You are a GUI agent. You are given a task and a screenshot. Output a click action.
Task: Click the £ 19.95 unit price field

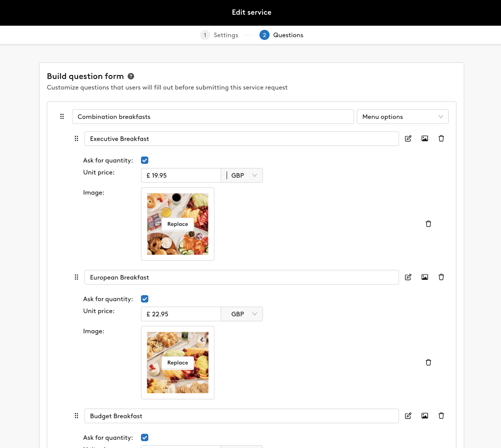coord(181,175)
